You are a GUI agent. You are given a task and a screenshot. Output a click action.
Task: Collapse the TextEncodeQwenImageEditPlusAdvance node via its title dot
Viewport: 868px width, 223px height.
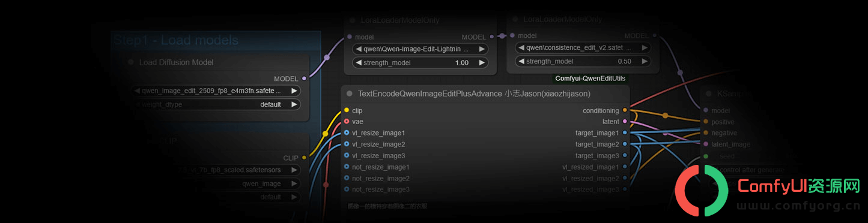pyautogui.click(x=349, y=94)
